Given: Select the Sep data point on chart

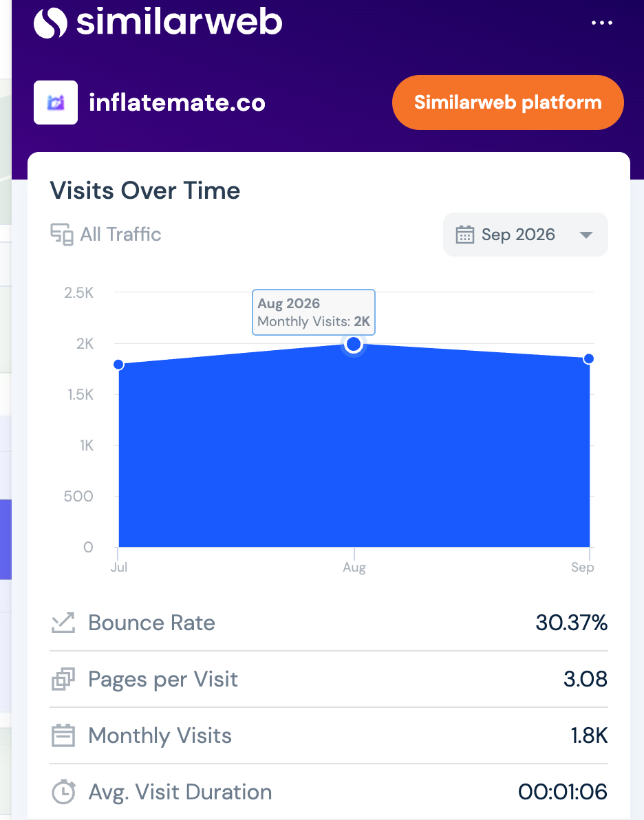Looking at the screenshot, I should pyautogui.click(x=588, y=359).
